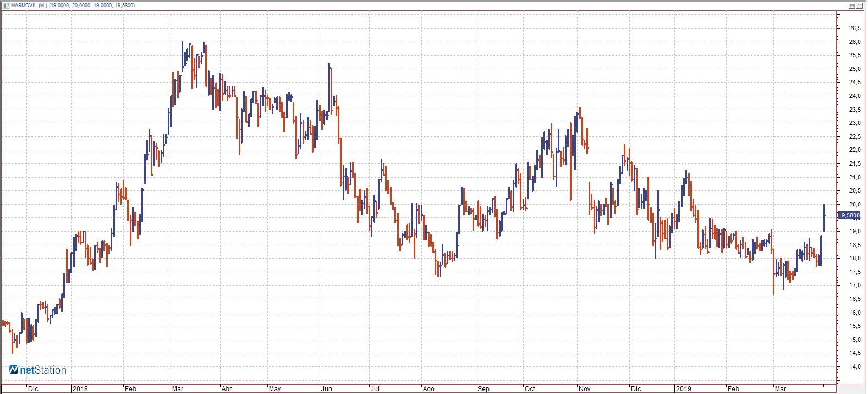Click the 2018 label on time axis
Image resolution: width=868 pixels, height=394 pixels.
point(80,388)
